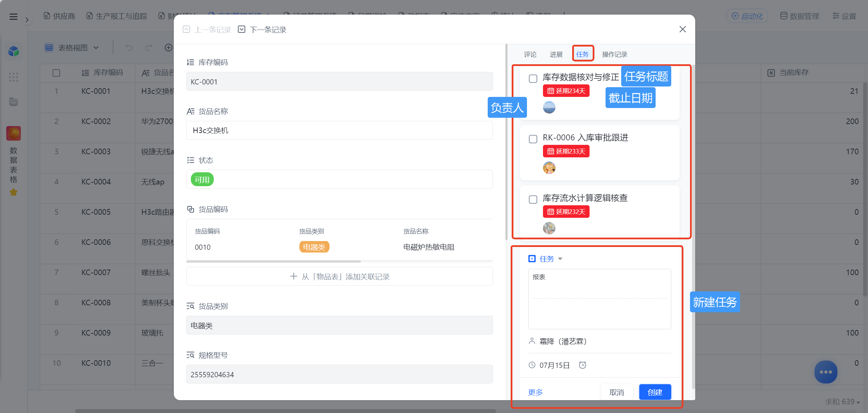The height and width of the screenshot is (413, 868).
Task: Switch to the 操作记录 tab
Action: tap(615, 55)
